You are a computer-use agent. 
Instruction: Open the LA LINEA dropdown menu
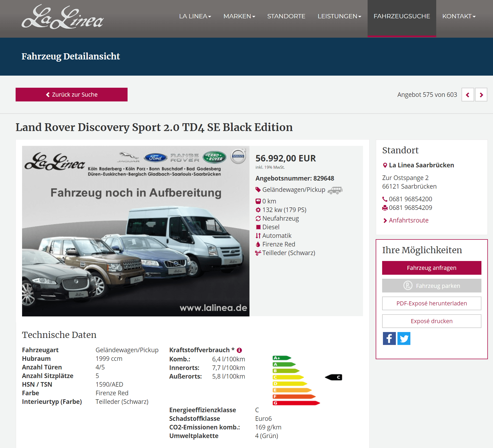click(x=195, y=16)
